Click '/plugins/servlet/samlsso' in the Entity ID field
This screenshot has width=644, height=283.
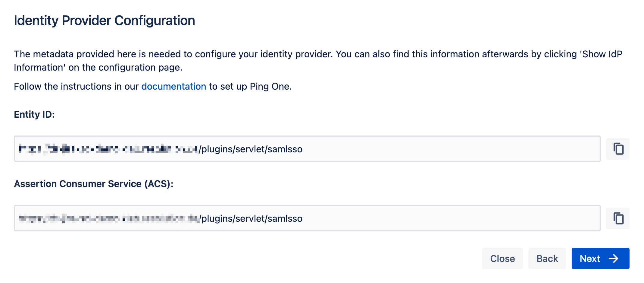click(251, 149)
